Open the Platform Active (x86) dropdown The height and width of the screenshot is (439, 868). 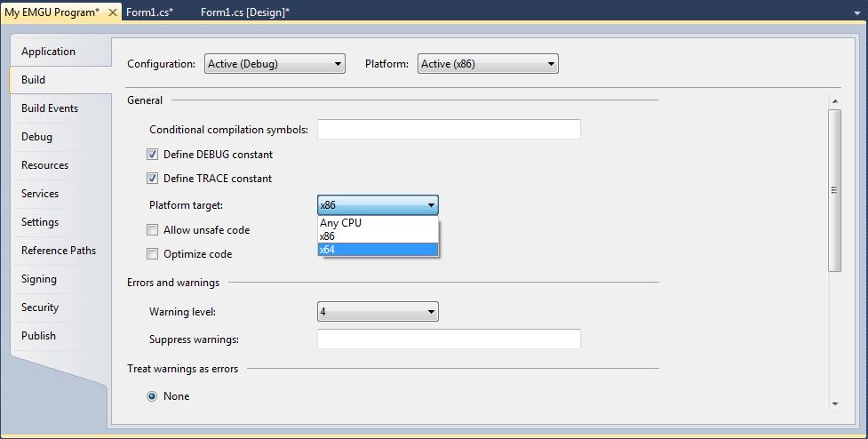tap(488, 64)
